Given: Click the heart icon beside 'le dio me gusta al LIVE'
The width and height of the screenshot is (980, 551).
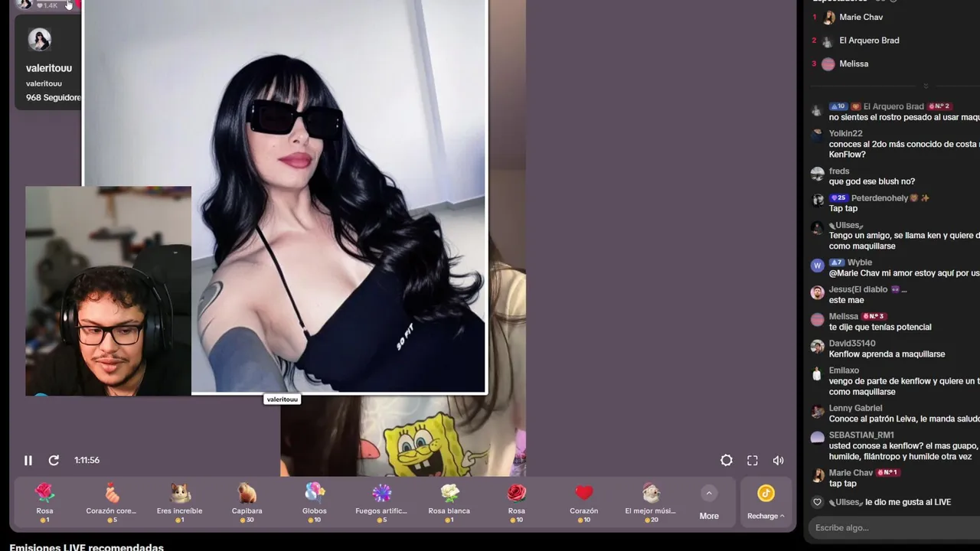Looking at the screenshot, I should pos(818,502).
